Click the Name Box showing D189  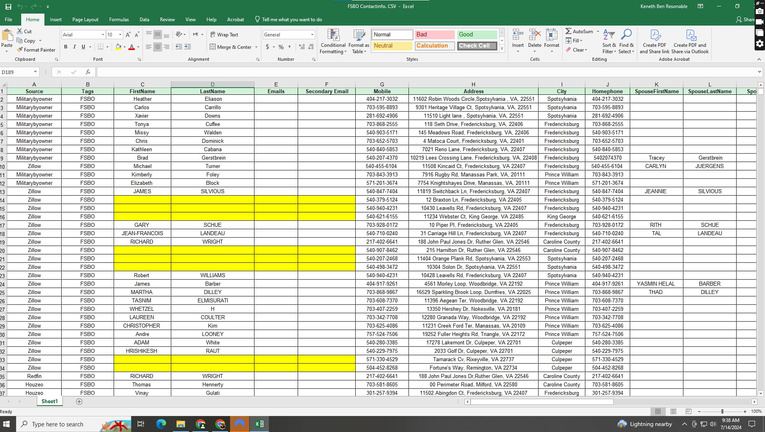click(x=19, y=72)
